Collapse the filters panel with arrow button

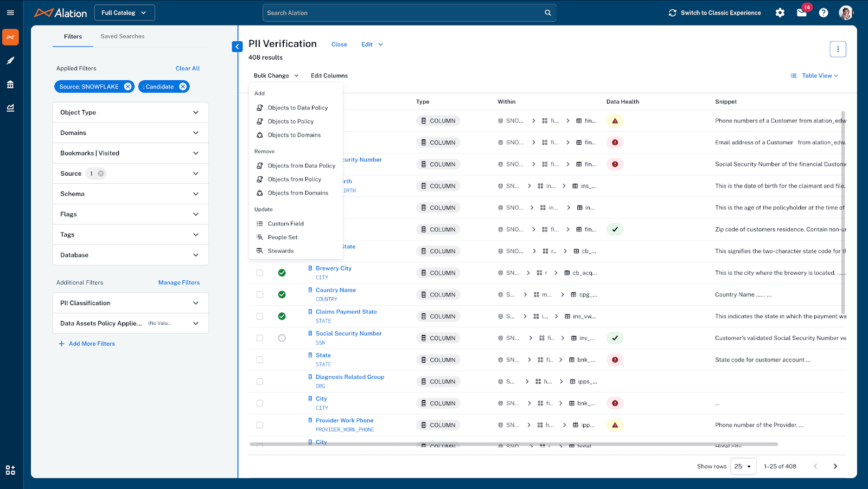click(x=237, y=47)
